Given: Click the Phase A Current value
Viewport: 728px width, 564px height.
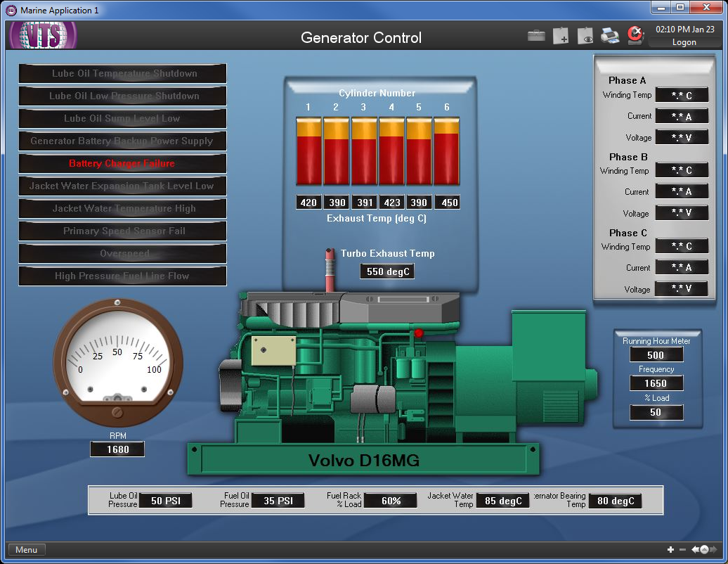Looking at the screenshot, I should click(x=682, y=116).
